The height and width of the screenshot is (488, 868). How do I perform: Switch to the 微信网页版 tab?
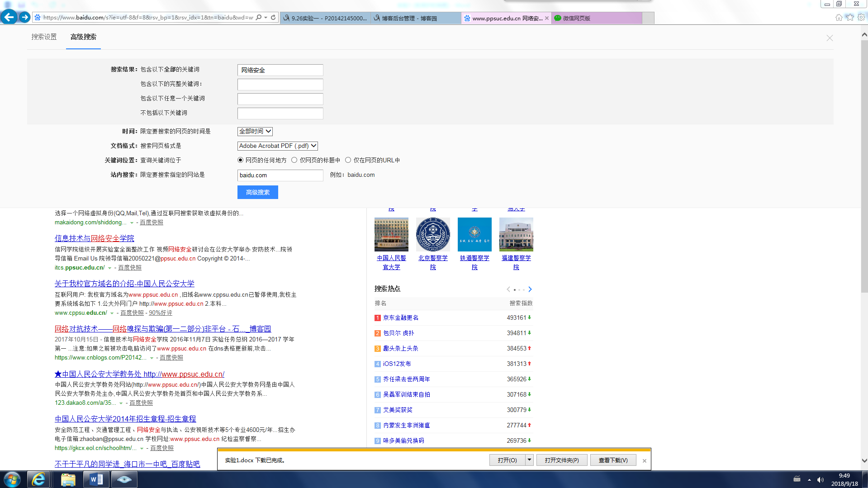[597, 18]
